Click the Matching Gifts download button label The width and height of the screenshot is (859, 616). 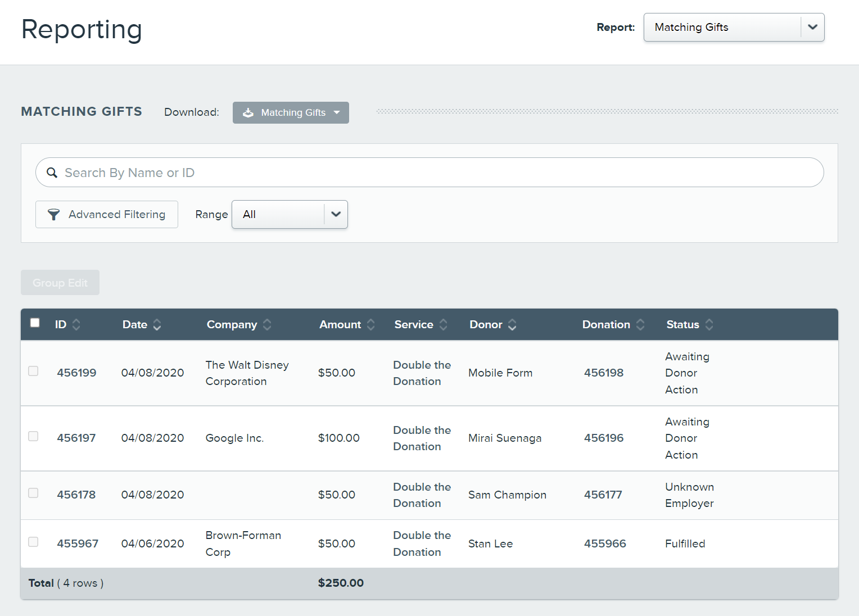293,112
